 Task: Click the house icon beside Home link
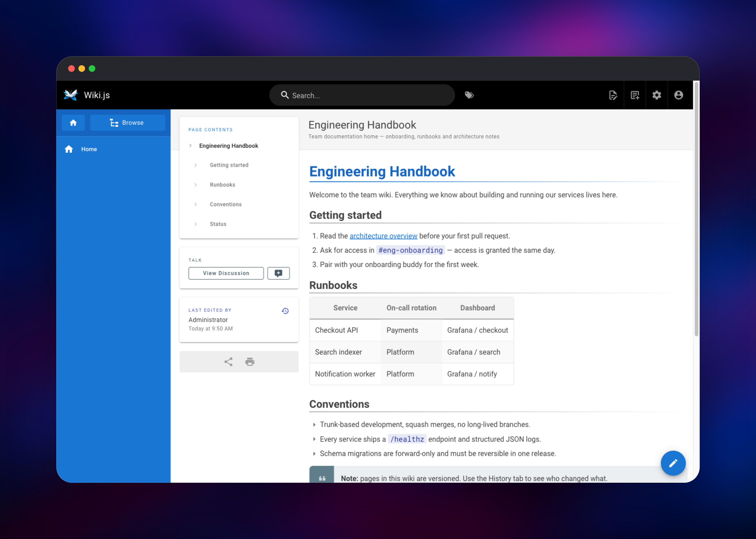tap(69, 149)
